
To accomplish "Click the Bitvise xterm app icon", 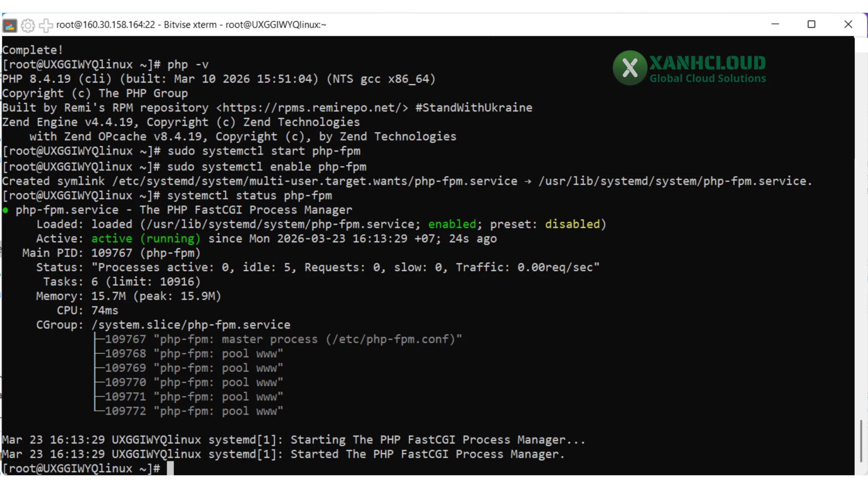I will [9, 25].
